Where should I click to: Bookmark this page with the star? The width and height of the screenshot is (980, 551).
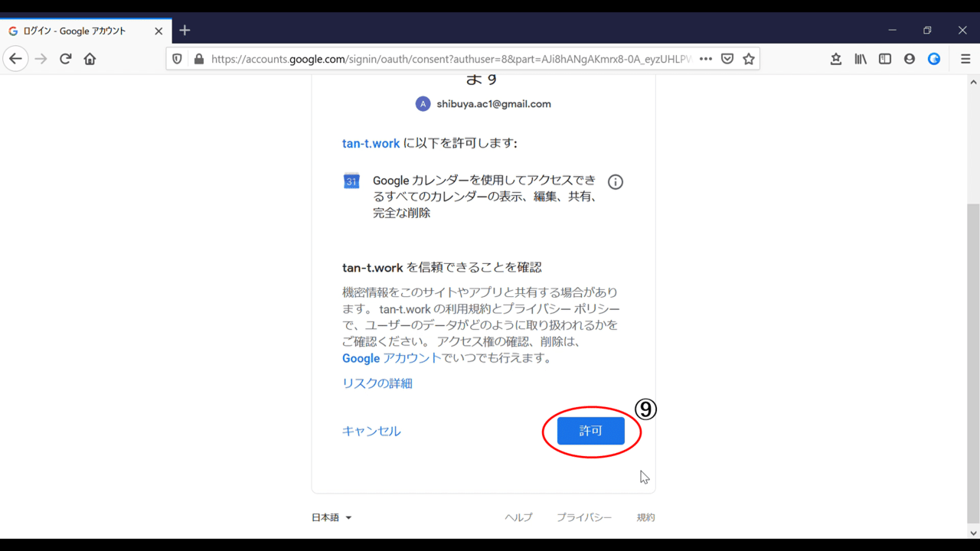point(749,59)
